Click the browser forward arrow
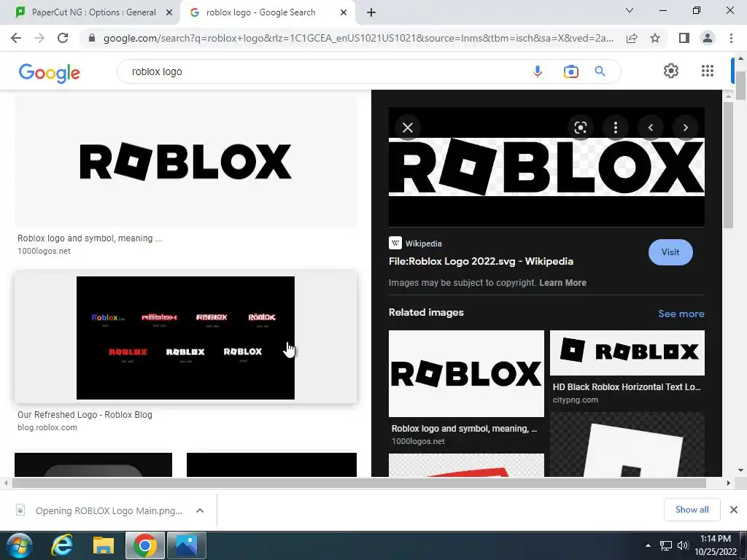This screenshot has width=747, height=560. (x=39, y=38)
